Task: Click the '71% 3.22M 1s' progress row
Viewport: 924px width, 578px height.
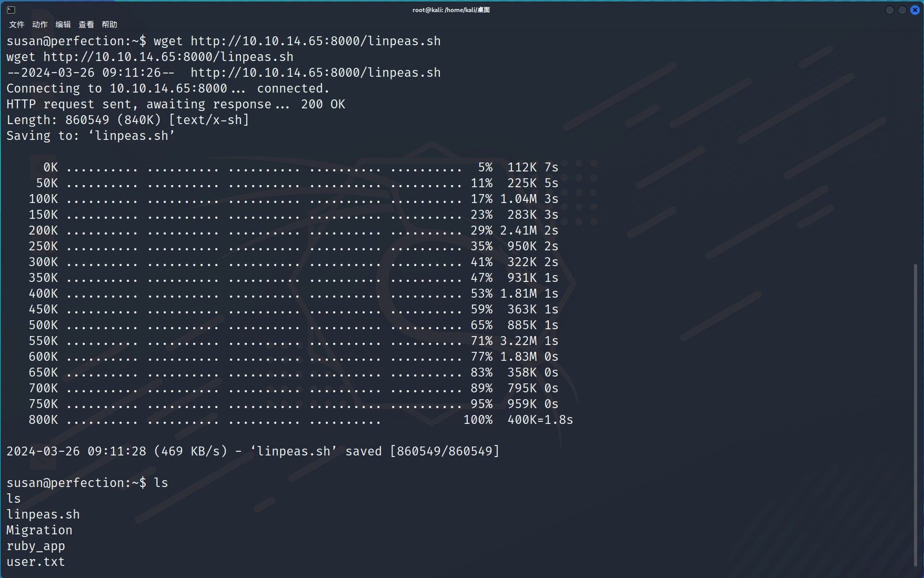Action: pyautogui.click(x=293, y=341)
